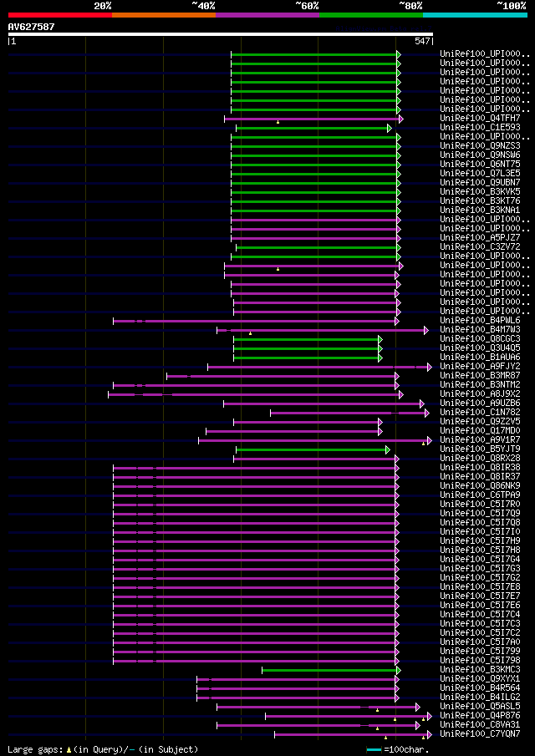Click the green ~80% identity legend segment
Image resolution: width=535 pixels, height=756 pixels.
[371, 15]
